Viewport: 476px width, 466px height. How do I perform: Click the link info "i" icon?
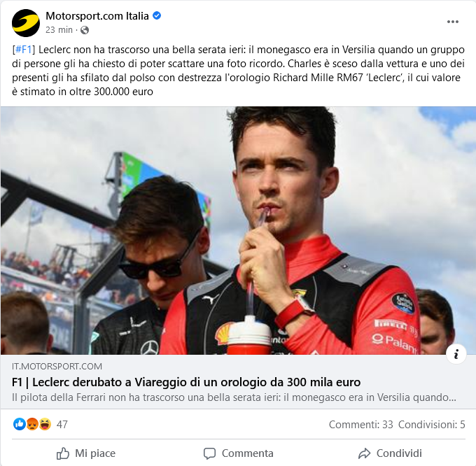point(456,354)
